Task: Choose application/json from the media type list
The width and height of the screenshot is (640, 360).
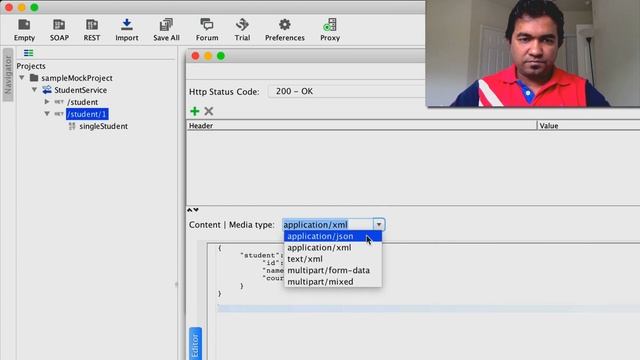Action: pyautogui.click(x=333, y=236)
